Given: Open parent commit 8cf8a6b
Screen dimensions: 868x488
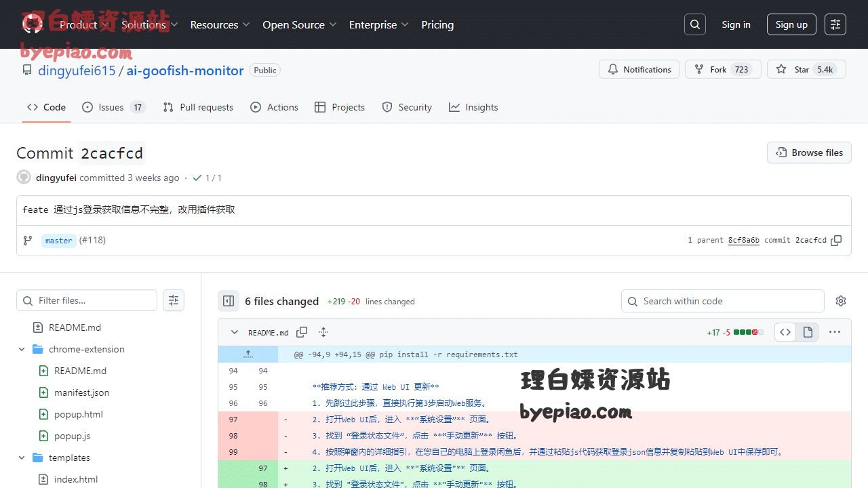Looking at the screenshot, I should click(744, 240).
